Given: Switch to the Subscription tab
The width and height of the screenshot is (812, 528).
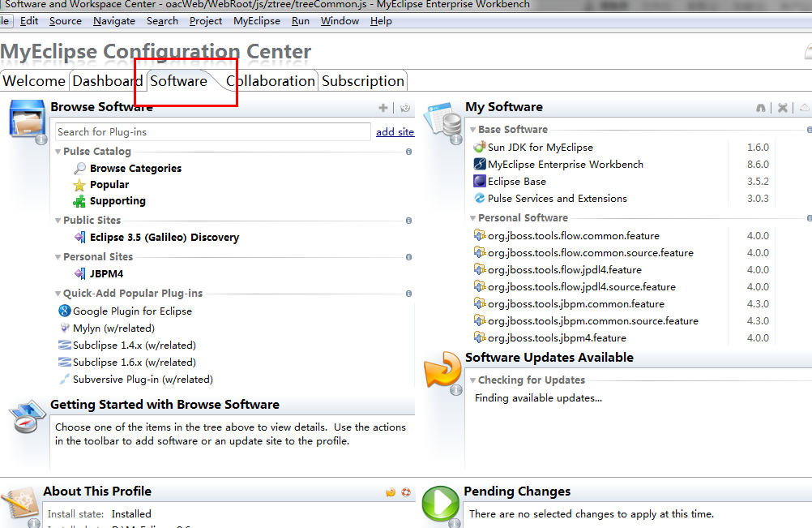Looking at the screenshot, I should (x=362, y=81).
